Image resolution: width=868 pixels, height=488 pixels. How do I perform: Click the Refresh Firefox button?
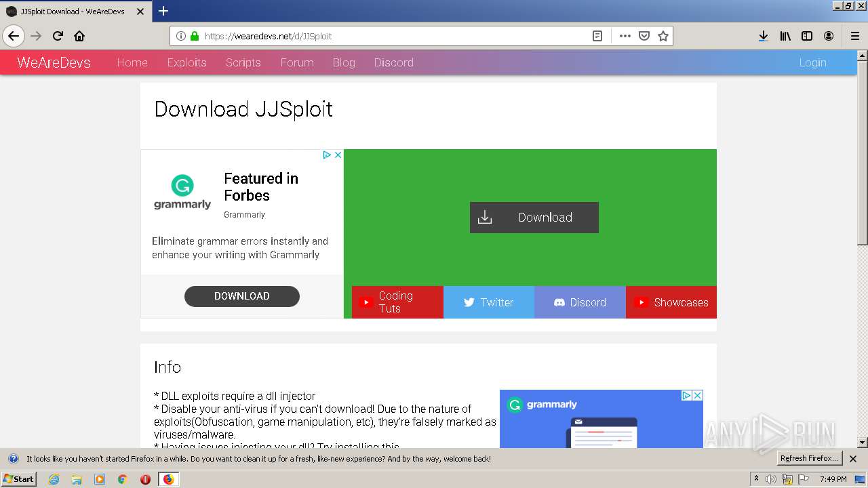point(809,458)
